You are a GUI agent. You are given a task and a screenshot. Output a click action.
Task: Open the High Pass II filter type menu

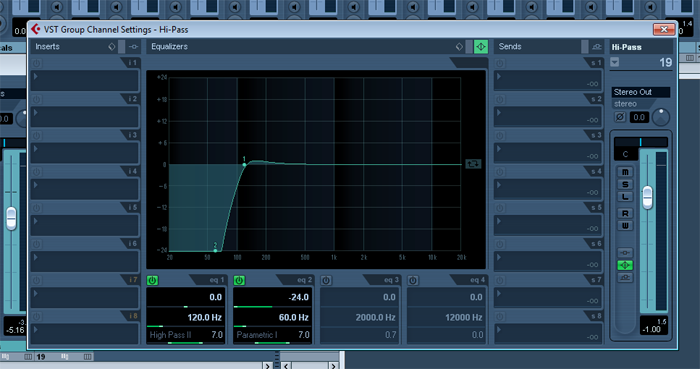(x=171, y=335)
